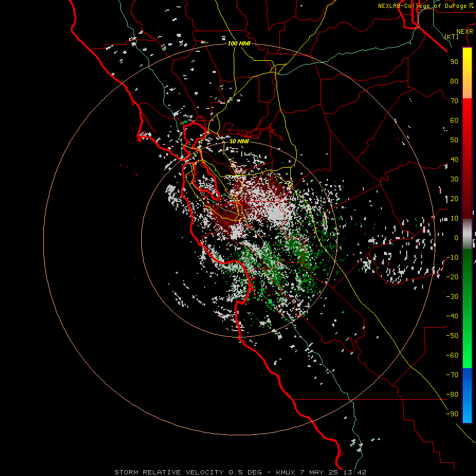Viewport: 476px width, 476px height.
Task: Click the "NEXR" label above the color scale
Action: click(465, 32)
